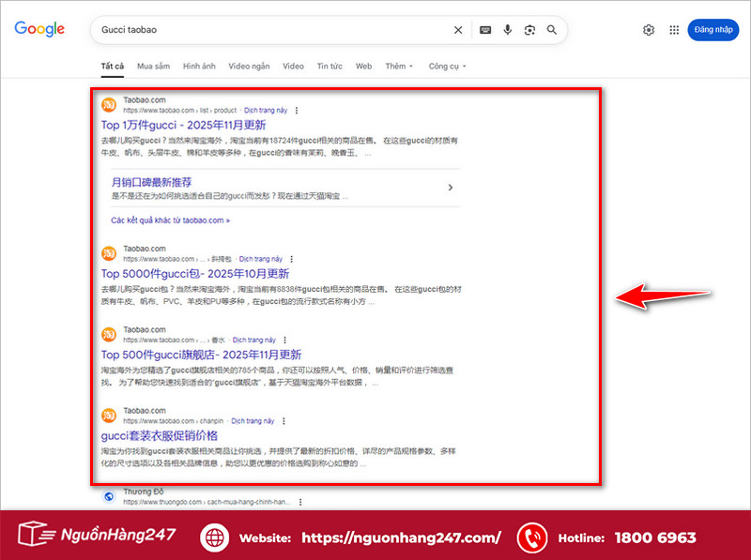Open 'Các kết quả khác từ taobao.com' link

click(172, 220)
